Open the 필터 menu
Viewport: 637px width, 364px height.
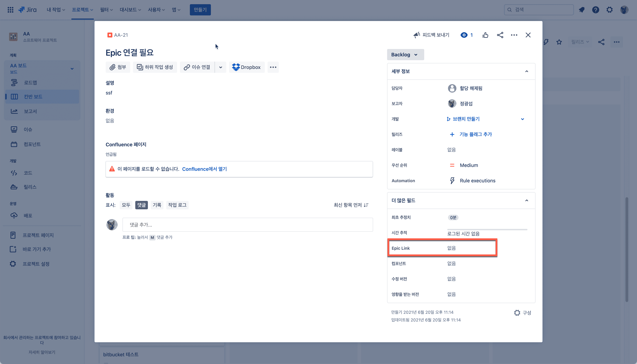click(x=106, y=10)
